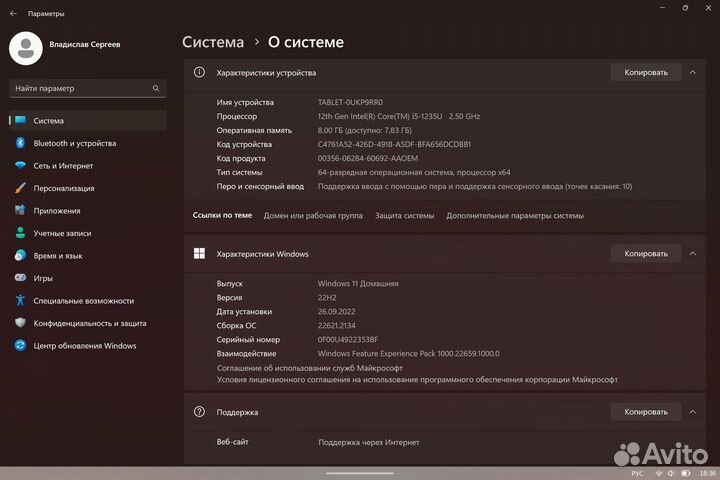Viewport: 720px width, 480px height.
Task: Click the back arrow in Параметры window
Action: pos(13,13)
